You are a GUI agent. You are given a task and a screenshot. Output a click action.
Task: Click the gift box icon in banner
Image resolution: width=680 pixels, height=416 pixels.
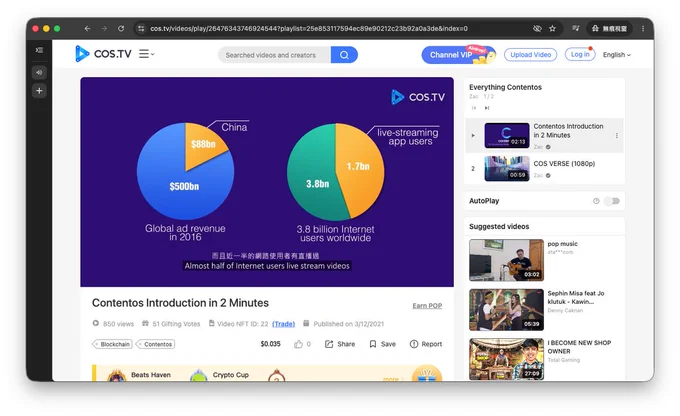(427, 374)
